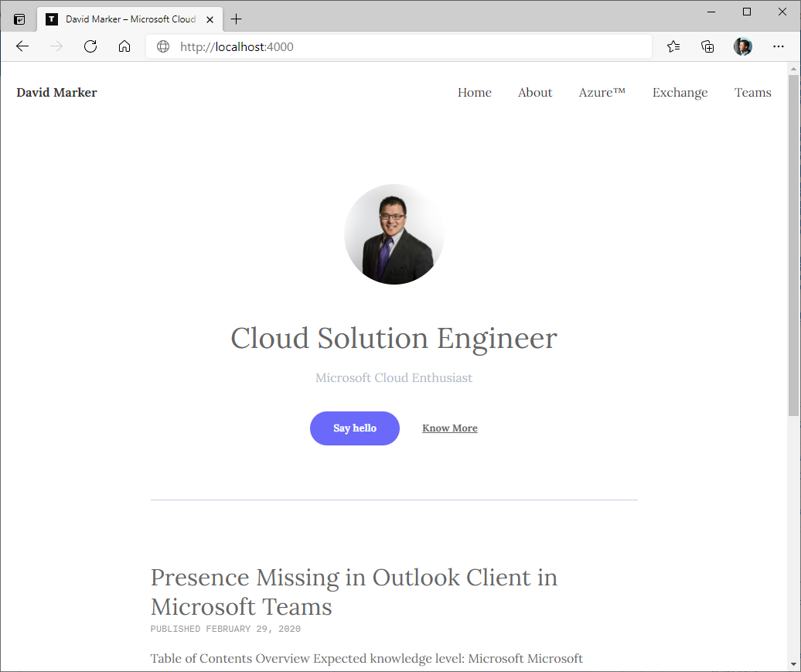The image size is (801, 672).
Task: Close the browser window
Action: (x=782, y=12)
